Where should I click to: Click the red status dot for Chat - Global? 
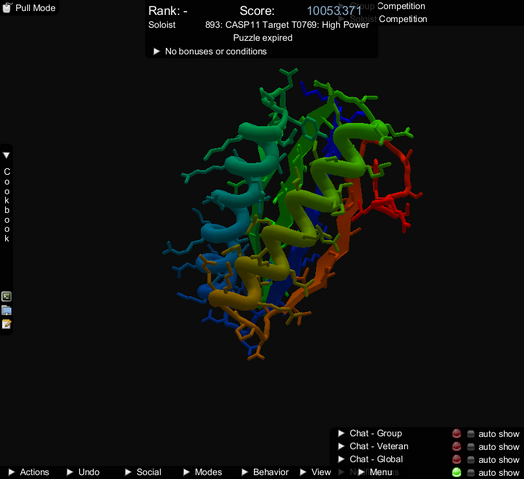(456, 460)
